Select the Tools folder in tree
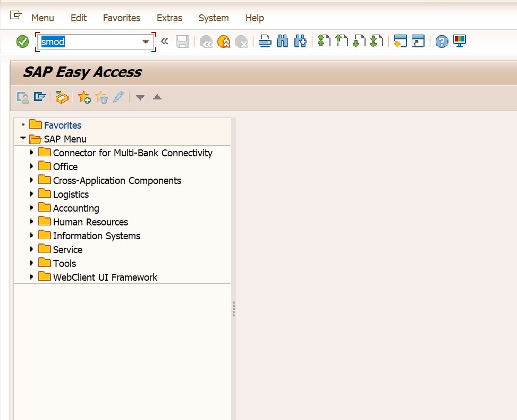This screenshot has height=420, width=517. coord(64,264)
